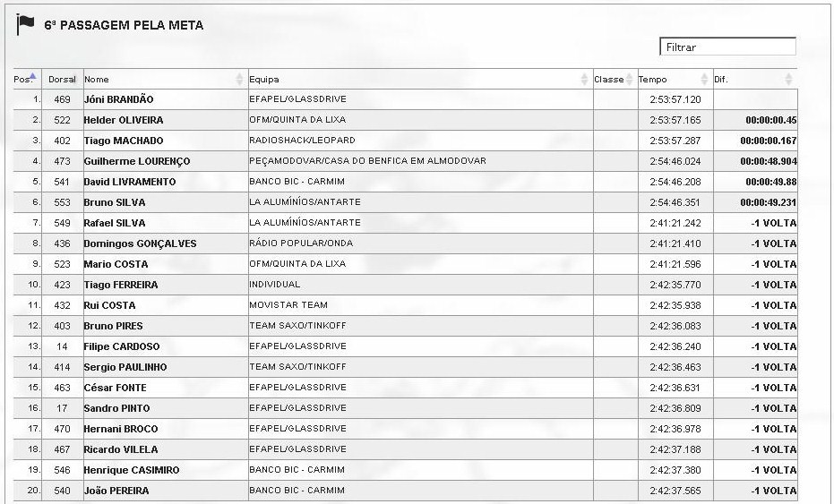834x504 pixels.
Task: Click the MOVISTAR TEAM cell
Action: tap(288, 305)
